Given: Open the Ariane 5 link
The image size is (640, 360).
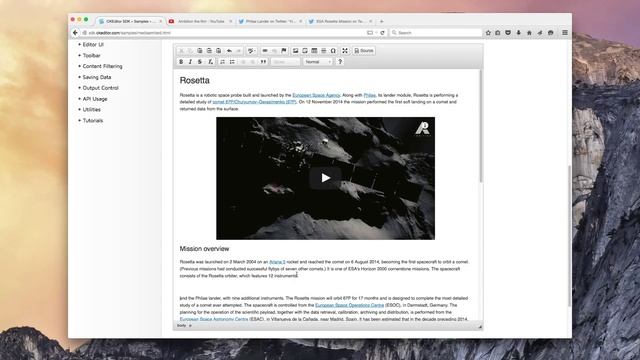Looking at the screenshot, I should point(277,262).
